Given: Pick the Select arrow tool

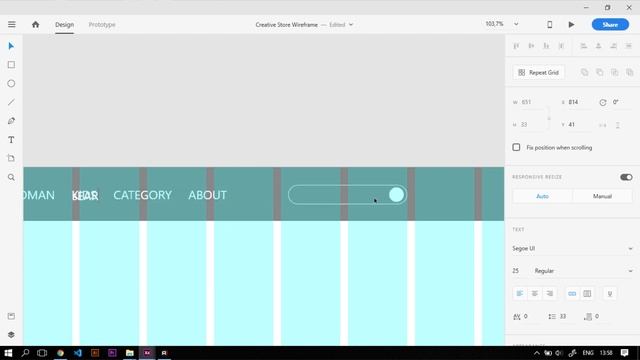Looking at the screenshot, I should (11, 46).
